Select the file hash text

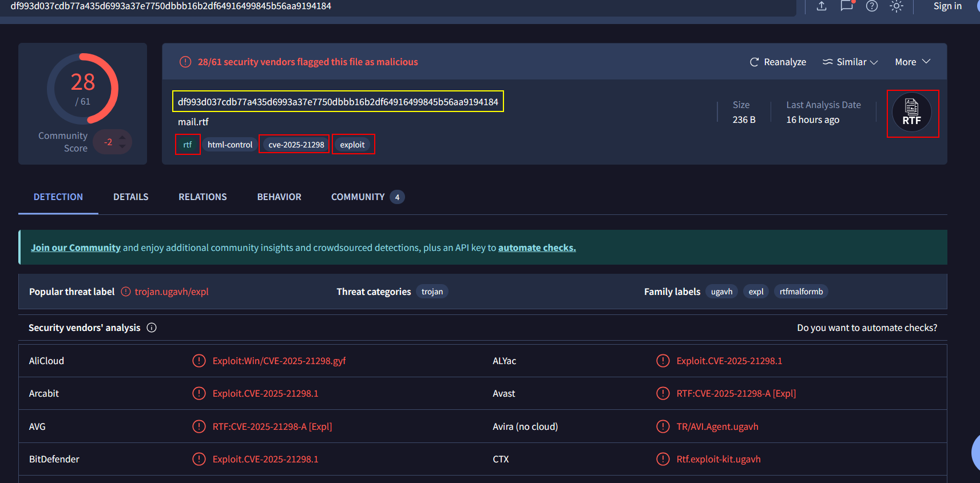(x=338, y=102)
